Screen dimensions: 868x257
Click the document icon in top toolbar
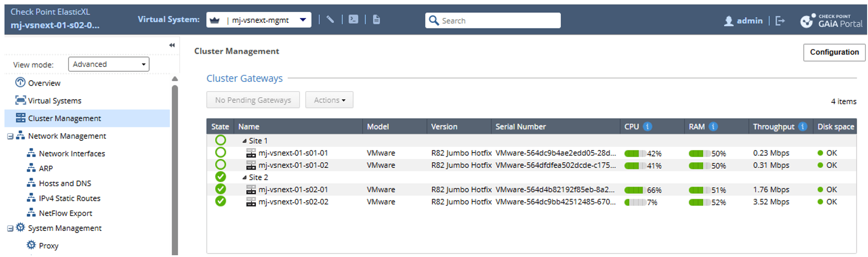click(377, 19)
